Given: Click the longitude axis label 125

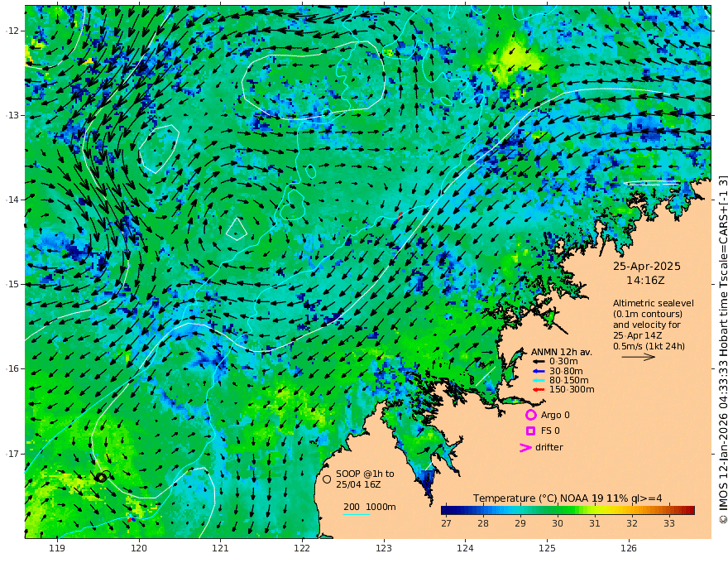Looking at the screenshot, I should click(547, 548).
